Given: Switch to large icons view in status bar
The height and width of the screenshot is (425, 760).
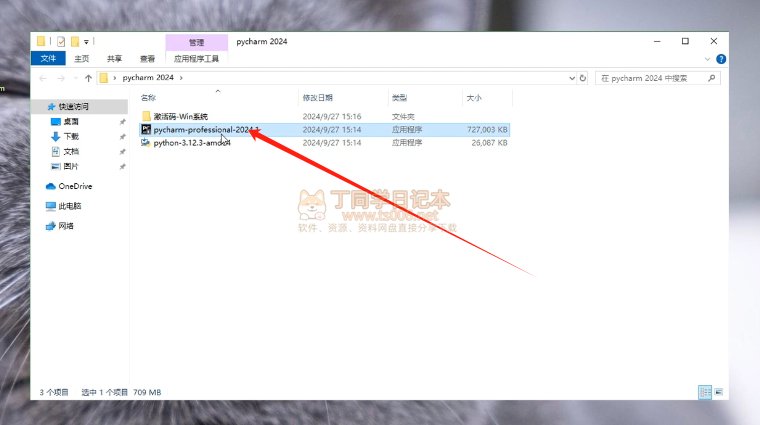Looking at the screenshot, I should (x=719, y=392).
